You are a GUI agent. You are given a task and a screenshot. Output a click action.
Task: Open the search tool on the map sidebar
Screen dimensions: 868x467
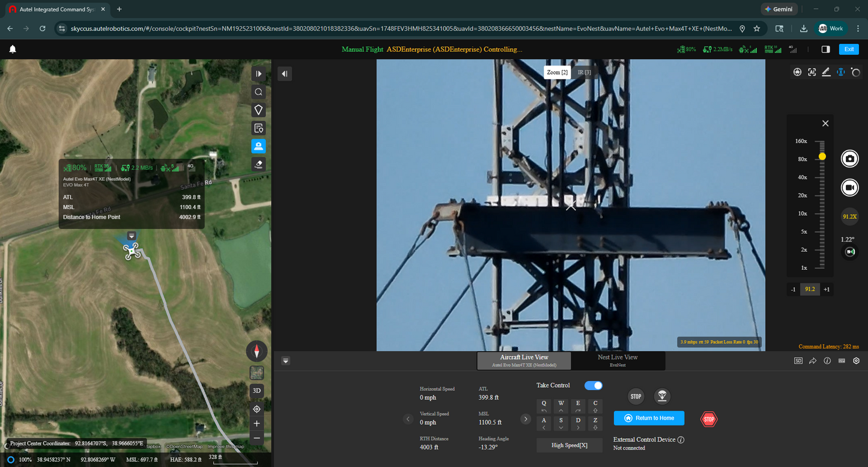pos(258,91)
